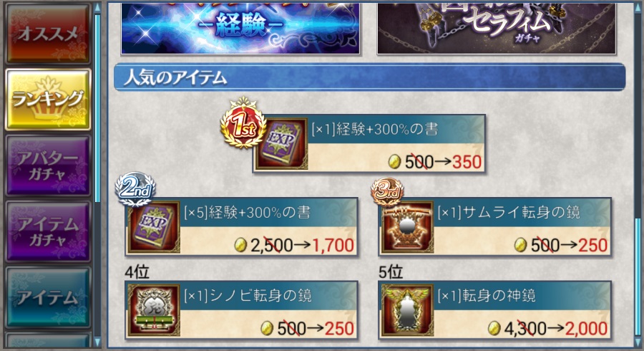
Task: Open the オススメ tab
Action: 48,34
